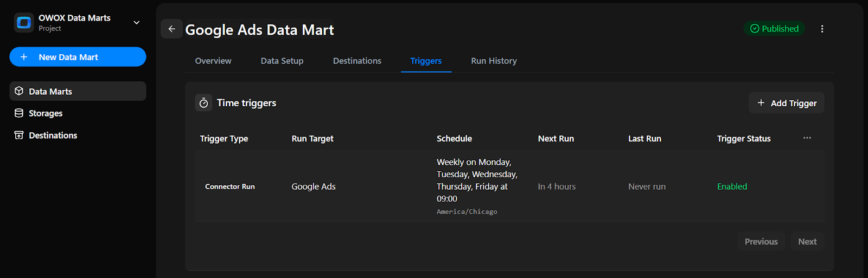Click the plus icon in New Data Mart
This screenshot has height=278, width=868.
pos(24,57)
